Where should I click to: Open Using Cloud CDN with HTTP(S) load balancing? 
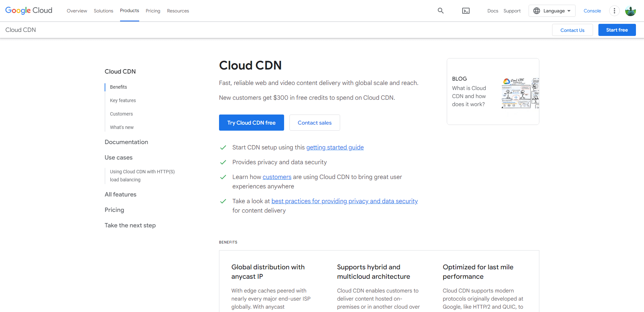[x=142, y=176]
